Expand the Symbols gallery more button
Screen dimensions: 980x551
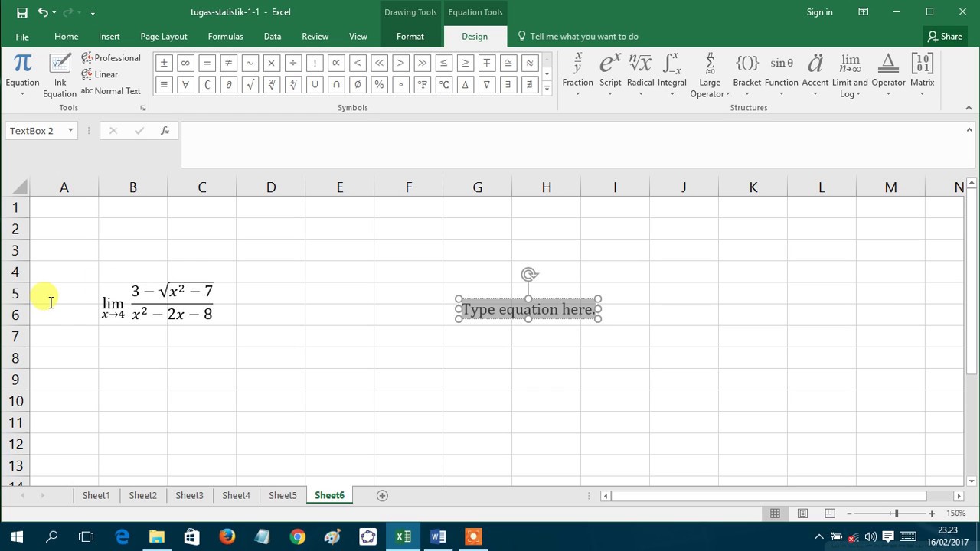pyautogui.click(x=547, y=89)
